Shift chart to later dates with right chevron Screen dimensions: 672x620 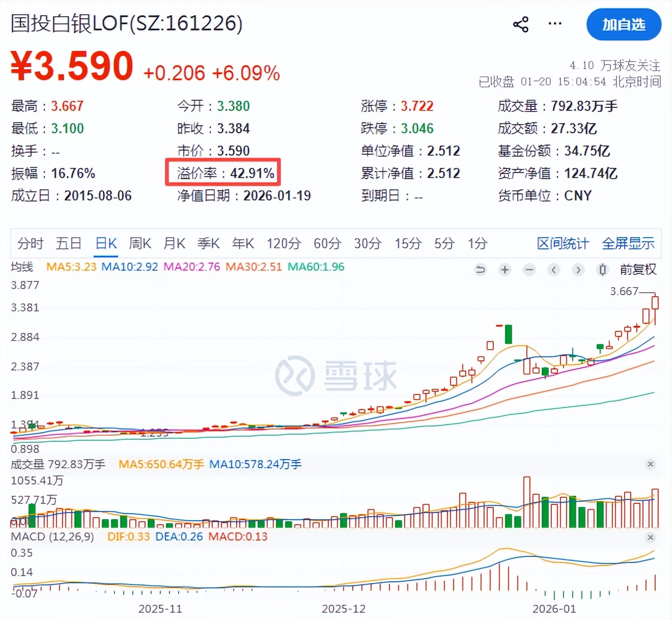point(578,270)
